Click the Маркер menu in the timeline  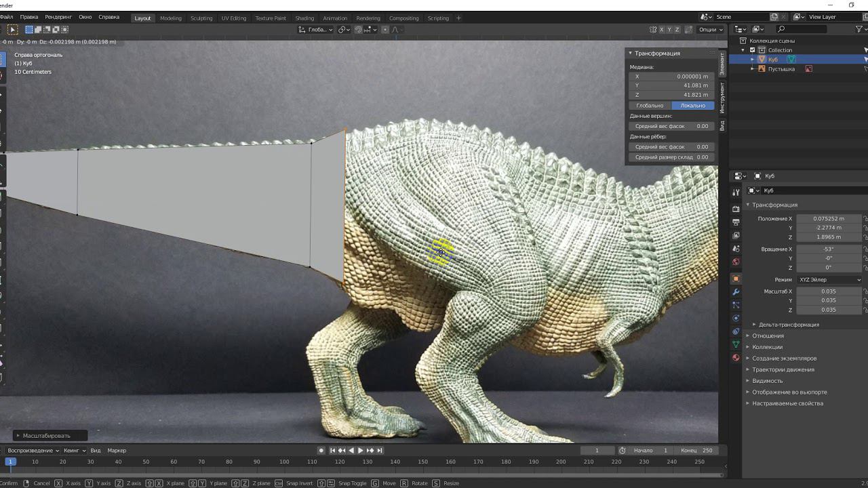point(117,451)
